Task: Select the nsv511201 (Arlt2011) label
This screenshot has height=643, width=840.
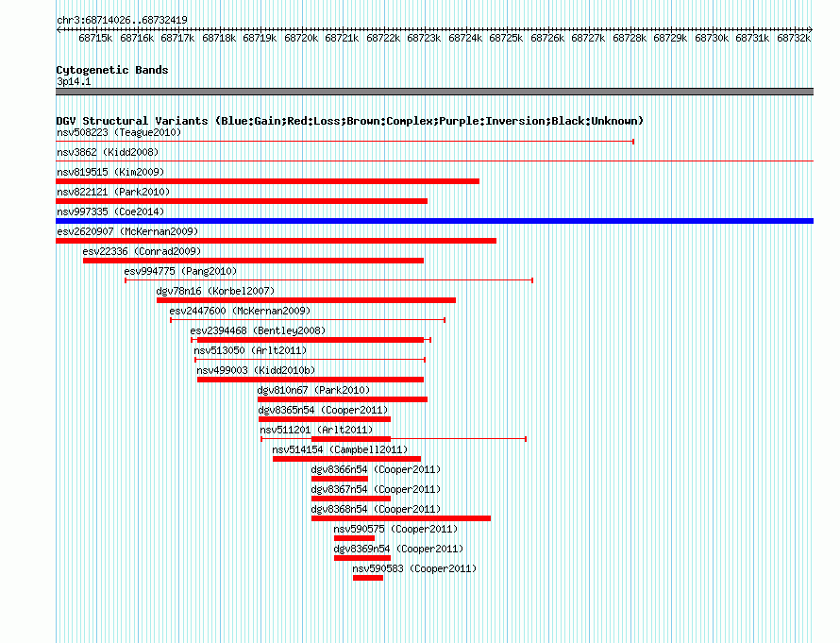Action: 316,430
